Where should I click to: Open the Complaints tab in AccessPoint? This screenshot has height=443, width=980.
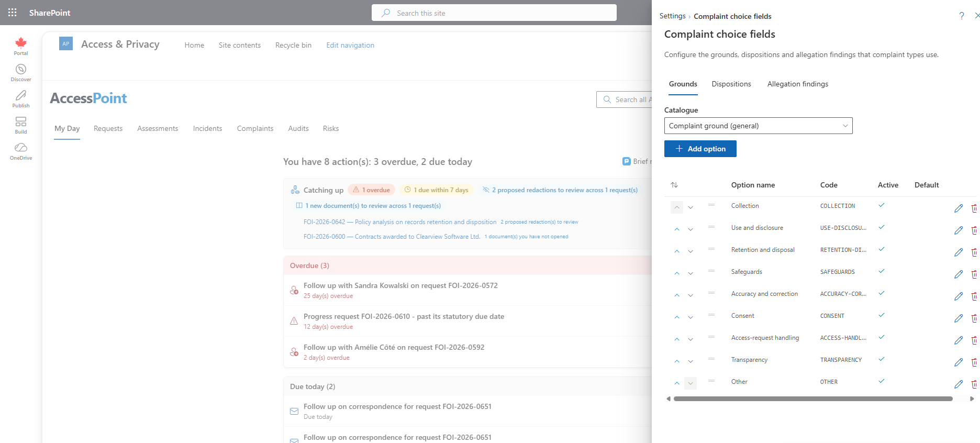click(255, 128)
